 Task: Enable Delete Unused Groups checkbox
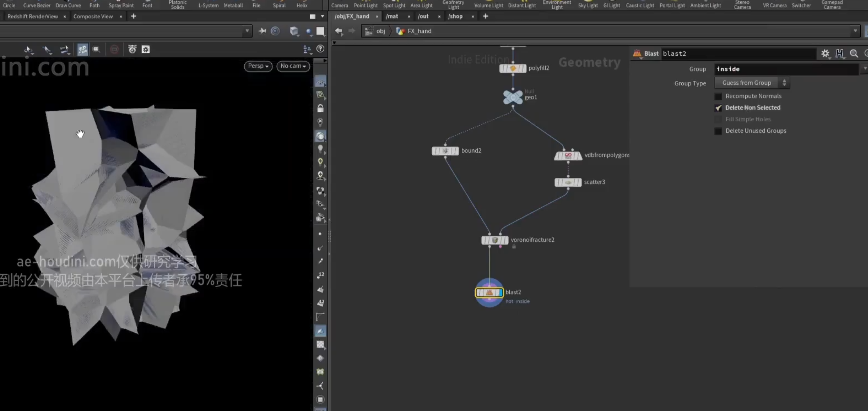click(718, 131)
